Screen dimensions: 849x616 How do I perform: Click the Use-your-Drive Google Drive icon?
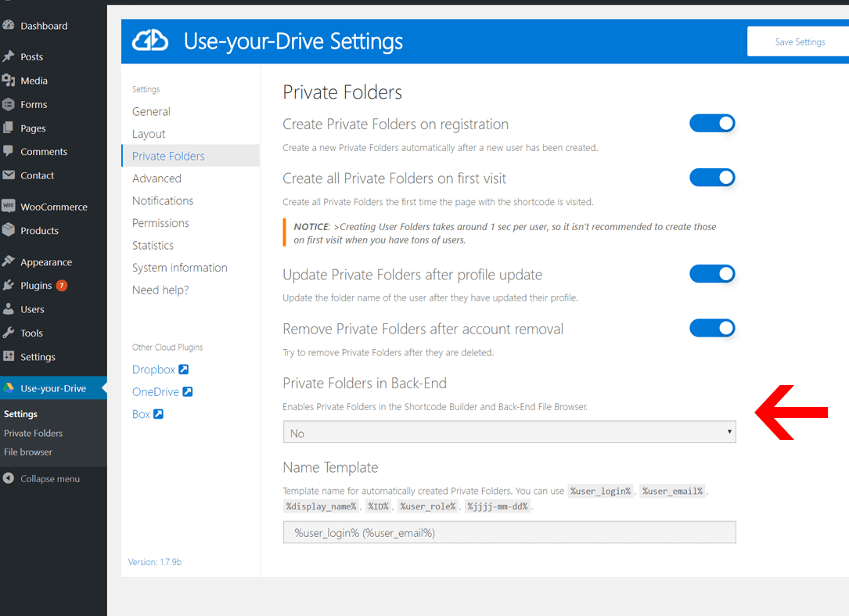pyautogui.click(x=8, y=388)
